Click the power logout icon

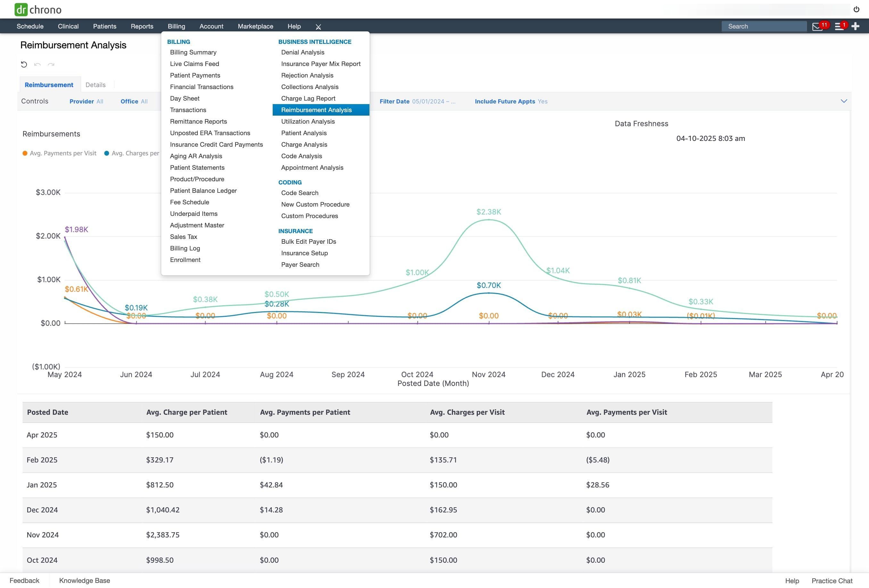(856, 9)
